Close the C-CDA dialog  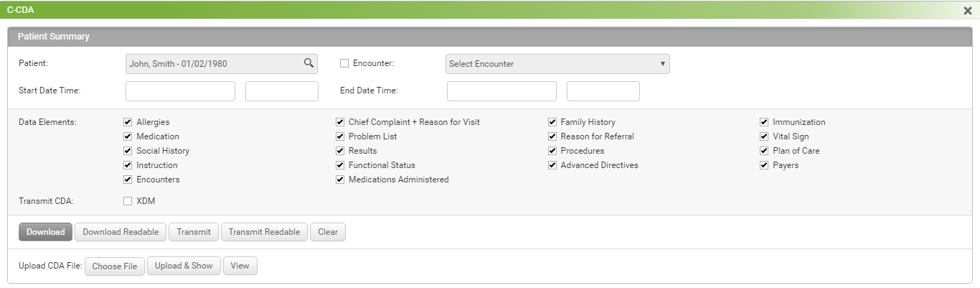coord(968,11)
